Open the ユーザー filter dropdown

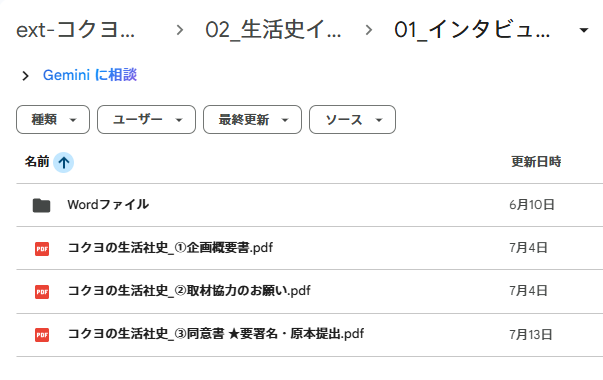pyautogui.click(x=147, y=120)
